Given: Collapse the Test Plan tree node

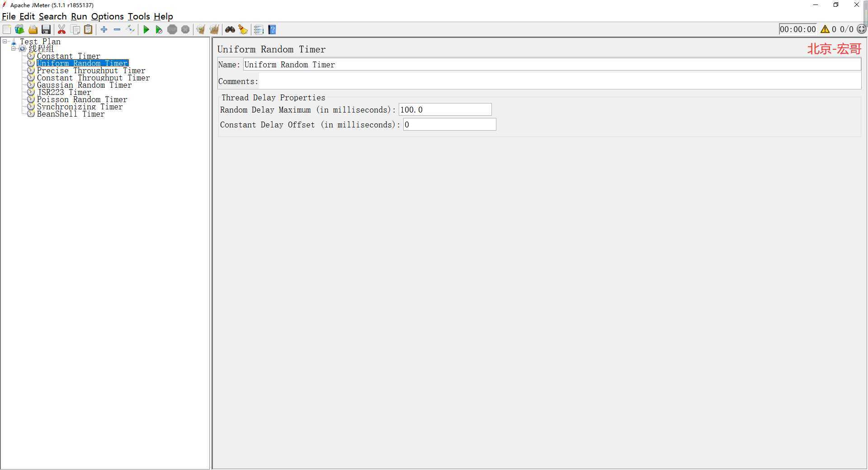Looking at the screenshot, I should click(5, 42).
